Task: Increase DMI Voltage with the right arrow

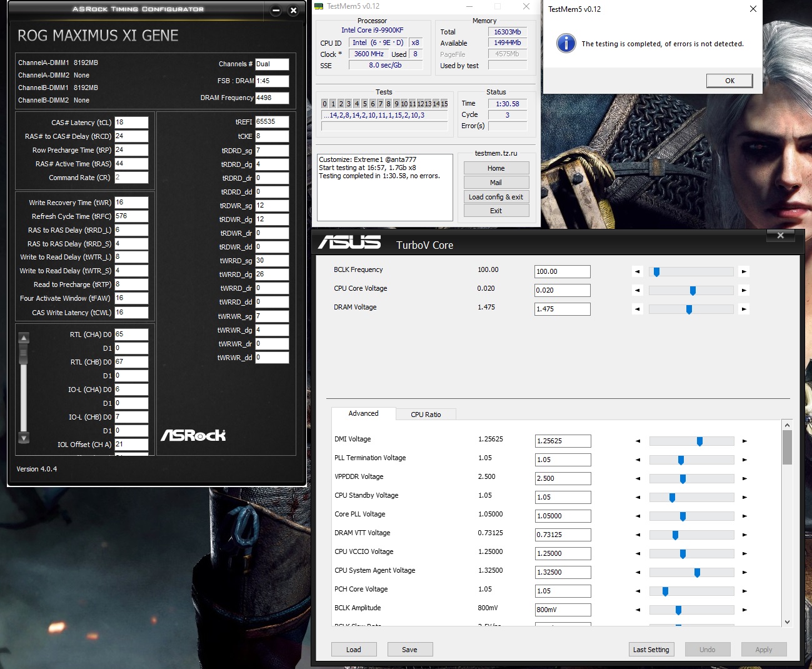Action: tap(744, 441)
